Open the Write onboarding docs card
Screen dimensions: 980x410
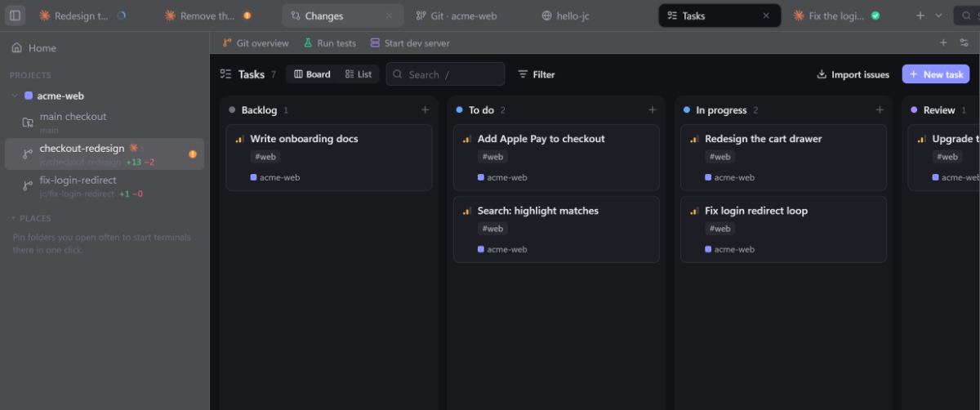click(x=328, y=158)
